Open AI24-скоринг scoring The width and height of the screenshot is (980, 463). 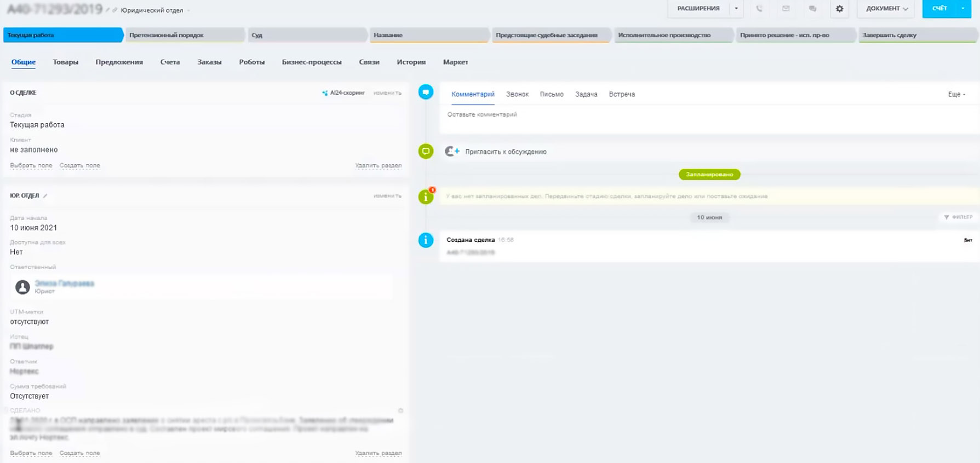[x=343, y=93]
